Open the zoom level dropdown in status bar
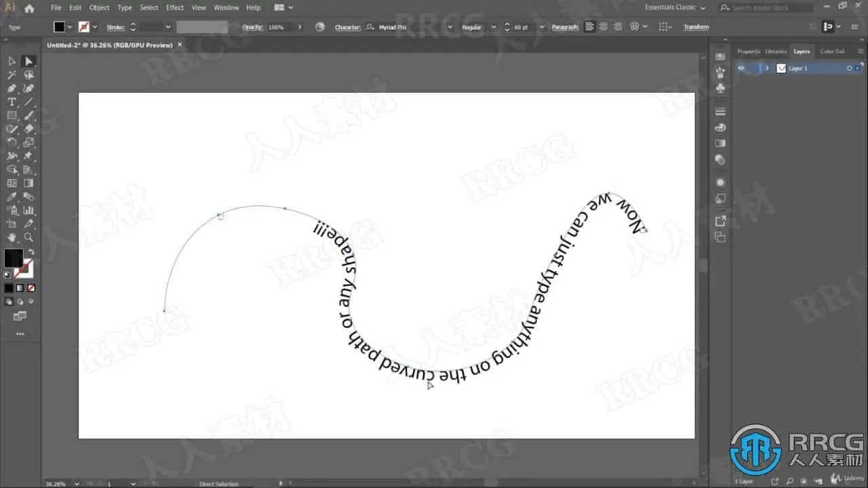This screenshot has height=488, width=868. (x=75, y=484)
